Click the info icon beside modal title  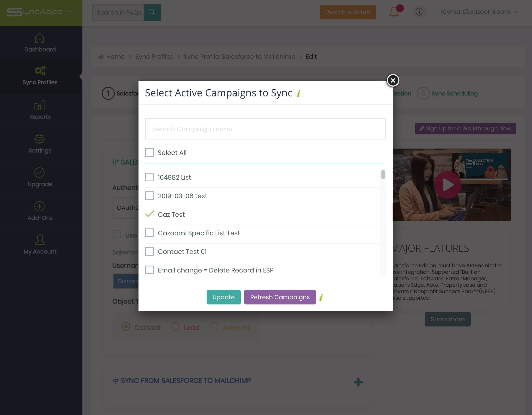[299, 93]
